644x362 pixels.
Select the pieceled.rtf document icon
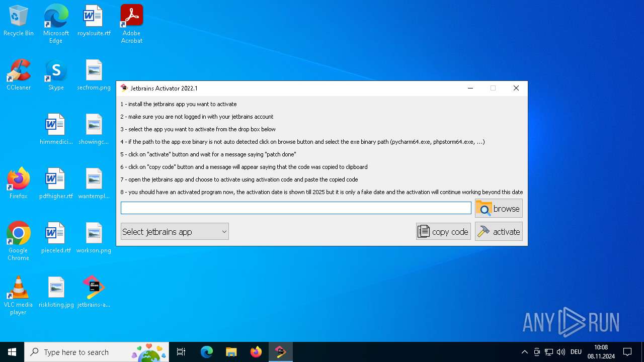56,238
